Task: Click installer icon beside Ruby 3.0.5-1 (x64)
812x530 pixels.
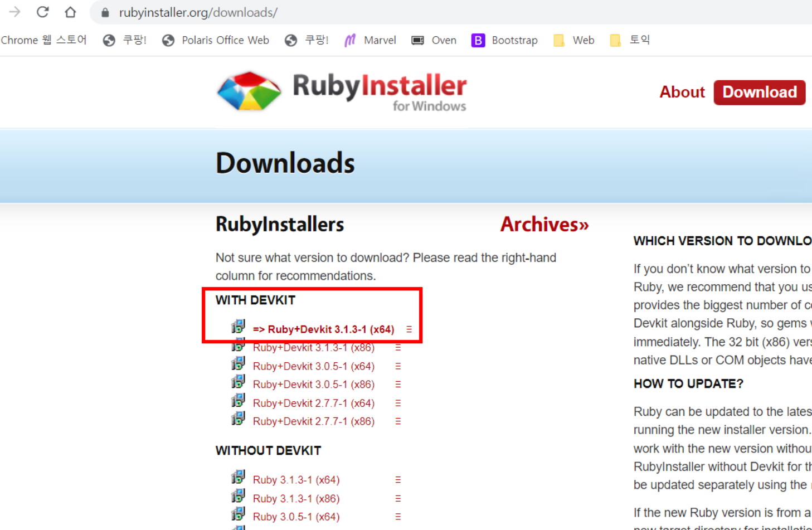Action: click(x=238, y=514)
